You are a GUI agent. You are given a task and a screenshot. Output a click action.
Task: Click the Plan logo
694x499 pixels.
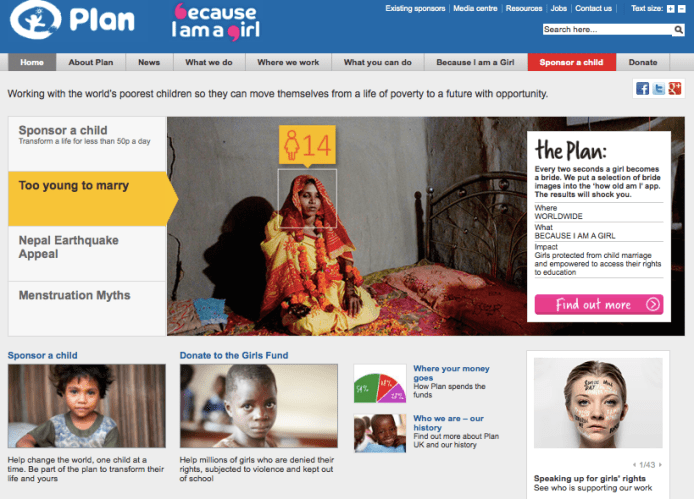click(x=72, y=20)
